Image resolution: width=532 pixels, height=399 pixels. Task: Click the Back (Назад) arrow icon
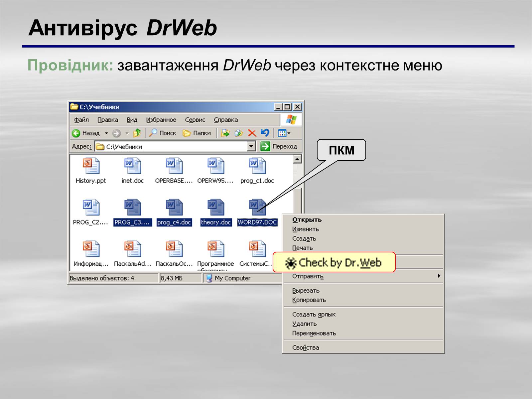coord(76,133)
